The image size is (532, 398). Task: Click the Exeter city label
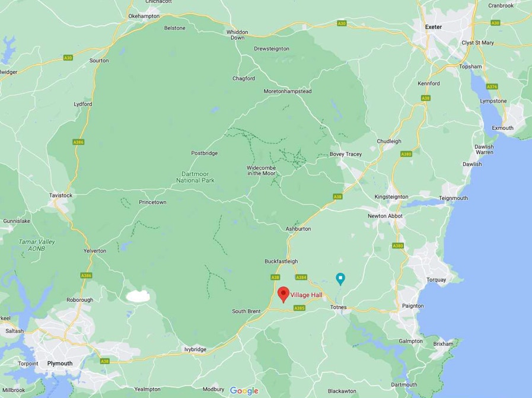tap(434, 27)
